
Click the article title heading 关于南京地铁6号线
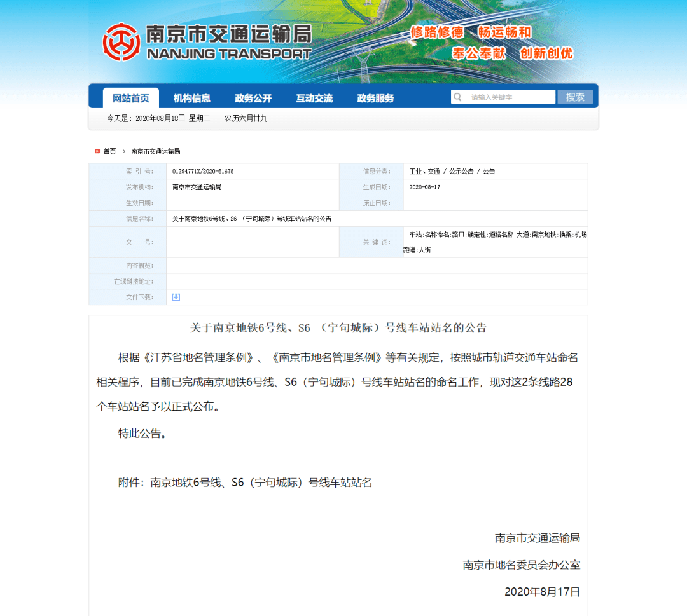tap(338, 328)
